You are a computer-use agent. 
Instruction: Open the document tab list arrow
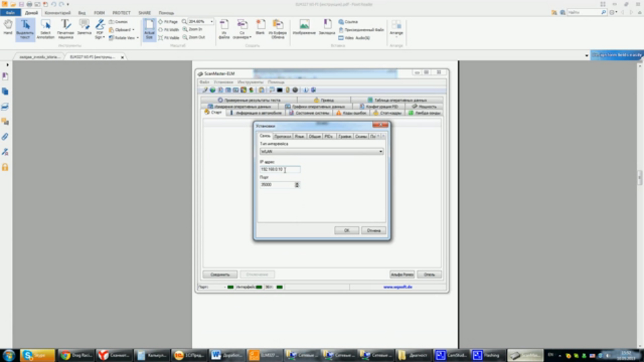(587, 55)
